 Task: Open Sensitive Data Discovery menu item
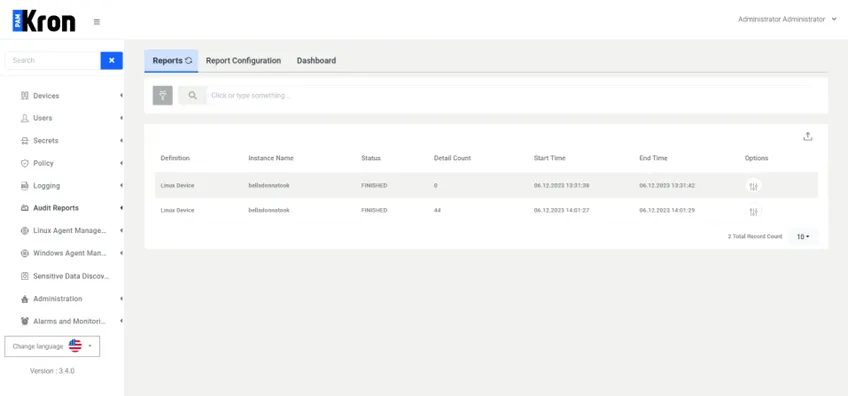pyautogui.click(x=71, y=276)
